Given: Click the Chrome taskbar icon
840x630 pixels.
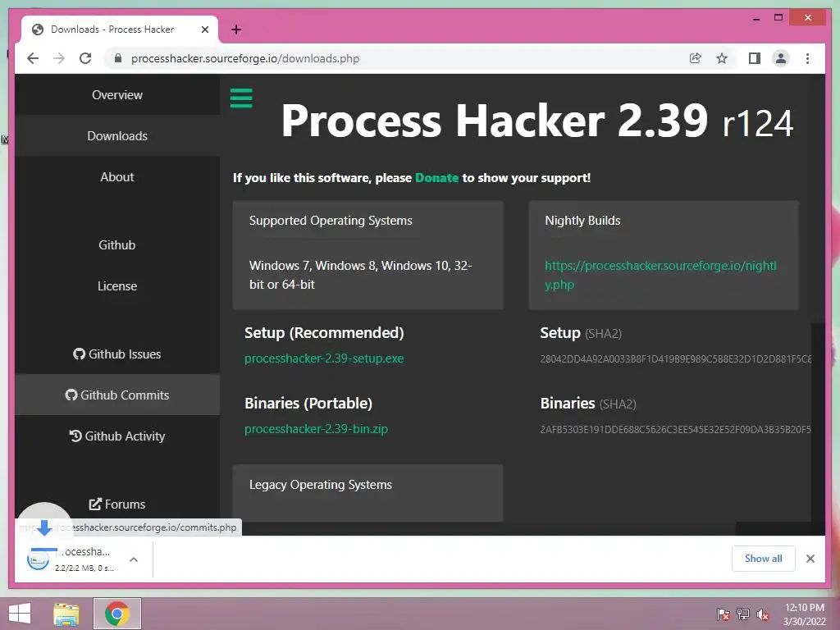Looking at the screenshot, I should (117, 614).
